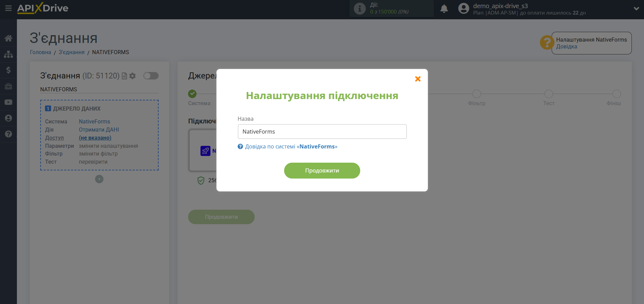Add a new block with plus icon

(x=99, y=179)
